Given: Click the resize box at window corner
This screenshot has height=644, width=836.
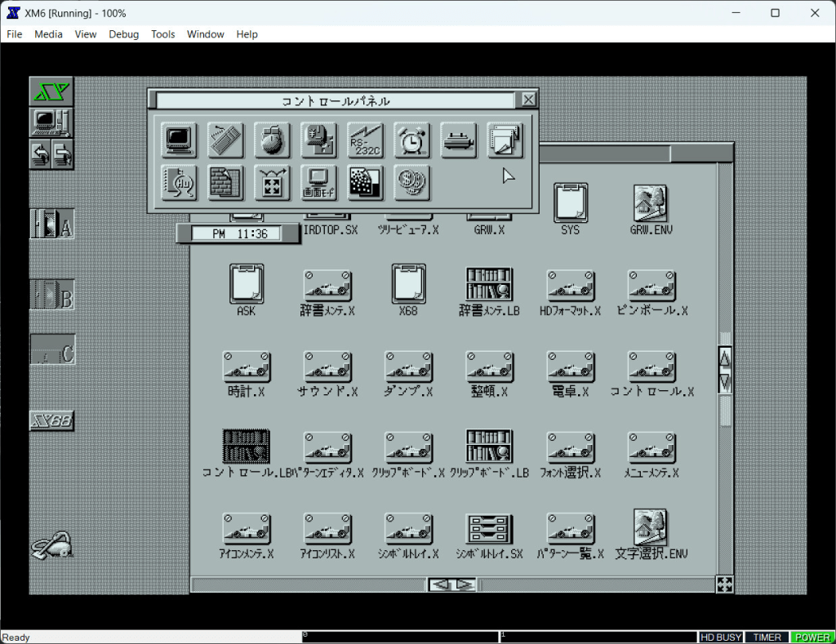Looking at the screenshot, I should pyautogui.click(x=724, y=584).
